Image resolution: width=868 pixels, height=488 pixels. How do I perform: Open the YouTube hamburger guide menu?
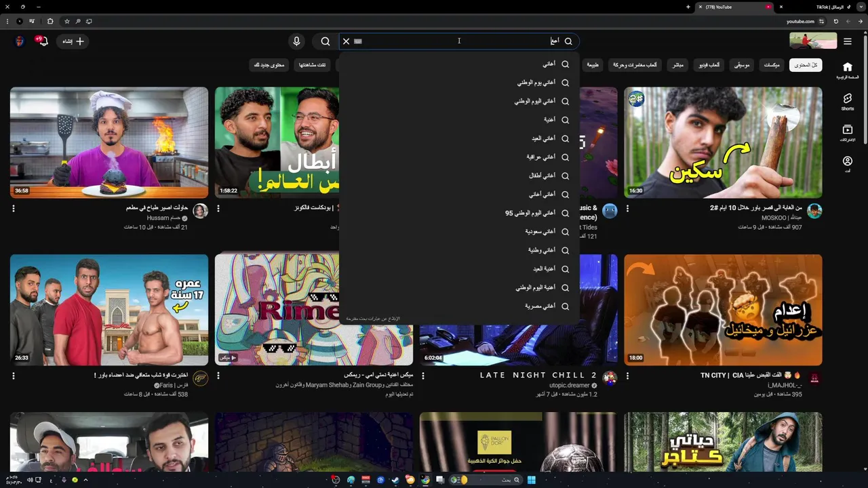(x=848, y=41)
